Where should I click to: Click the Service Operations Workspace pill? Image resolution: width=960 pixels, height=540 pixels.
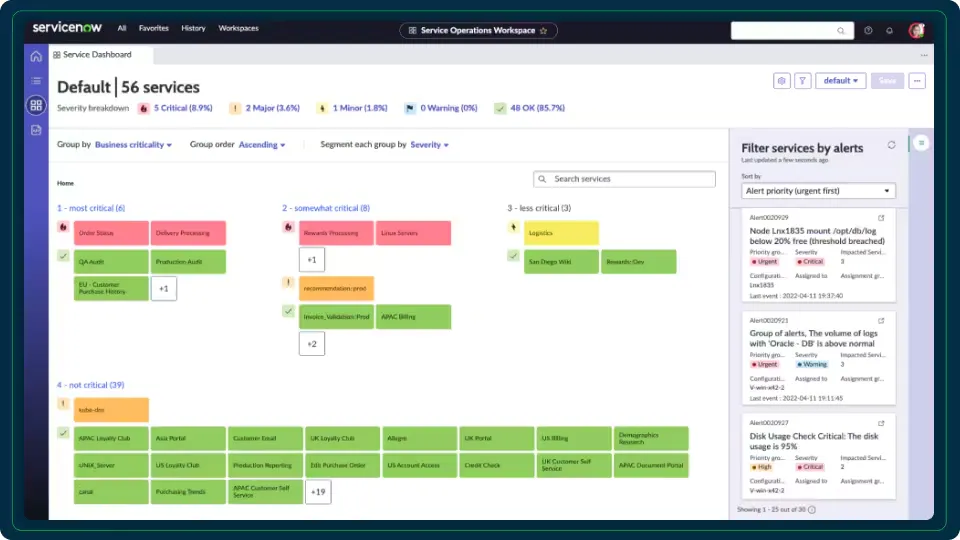point(478,31)
